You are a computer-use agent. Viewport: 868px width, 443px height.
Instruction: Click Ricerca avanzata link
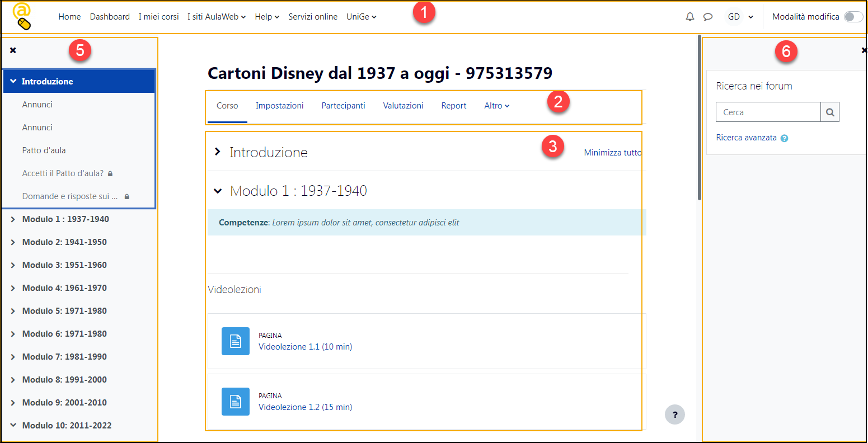click(747, 138)
